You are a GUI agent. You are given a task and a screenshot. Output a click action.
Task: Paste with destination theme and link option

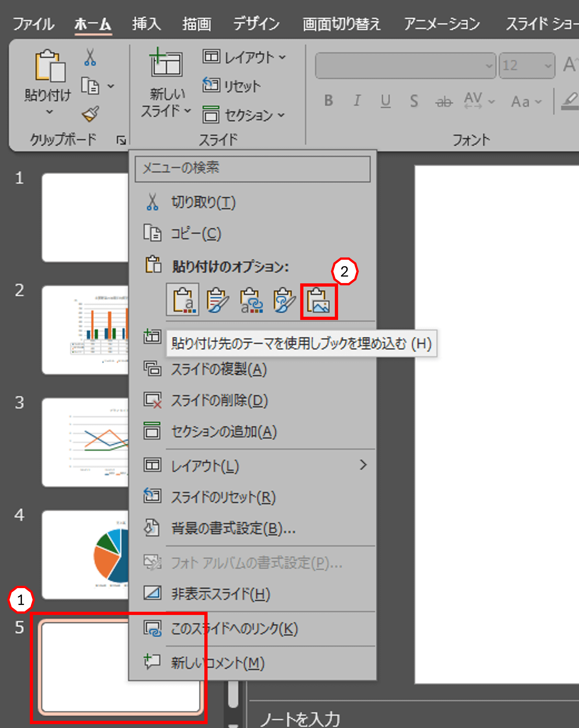click(x=251, y=300)
